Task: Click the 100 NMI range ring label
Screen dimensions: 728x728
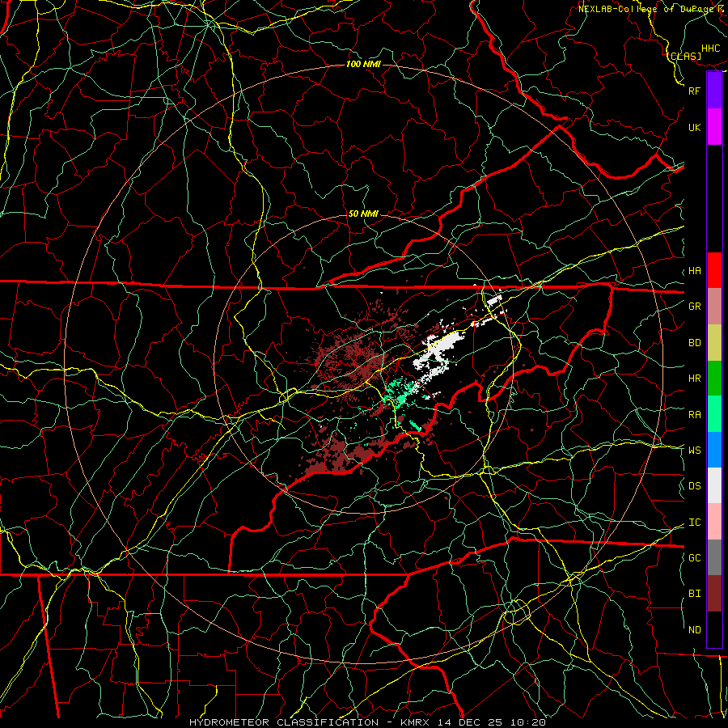Action: pyautogui.click(x=363, y=64)
